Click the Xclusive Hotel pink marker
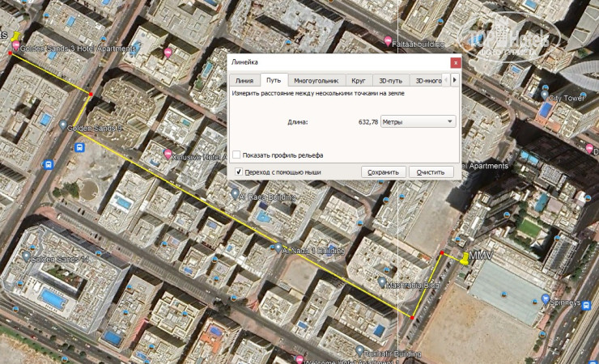 pyautogui.click(x=168, y=154)
